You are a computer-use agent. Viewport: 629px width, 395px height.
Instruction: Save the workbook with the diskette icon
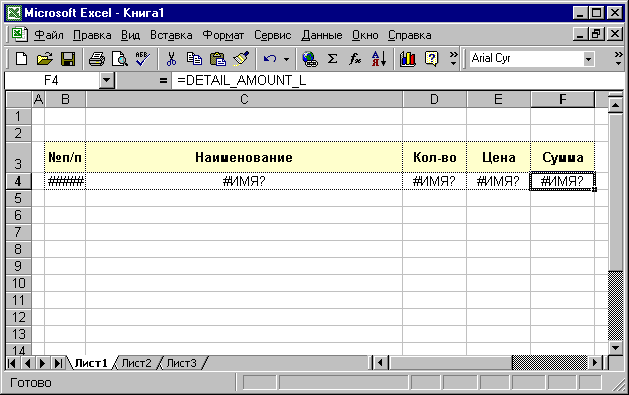pos(68,59)
